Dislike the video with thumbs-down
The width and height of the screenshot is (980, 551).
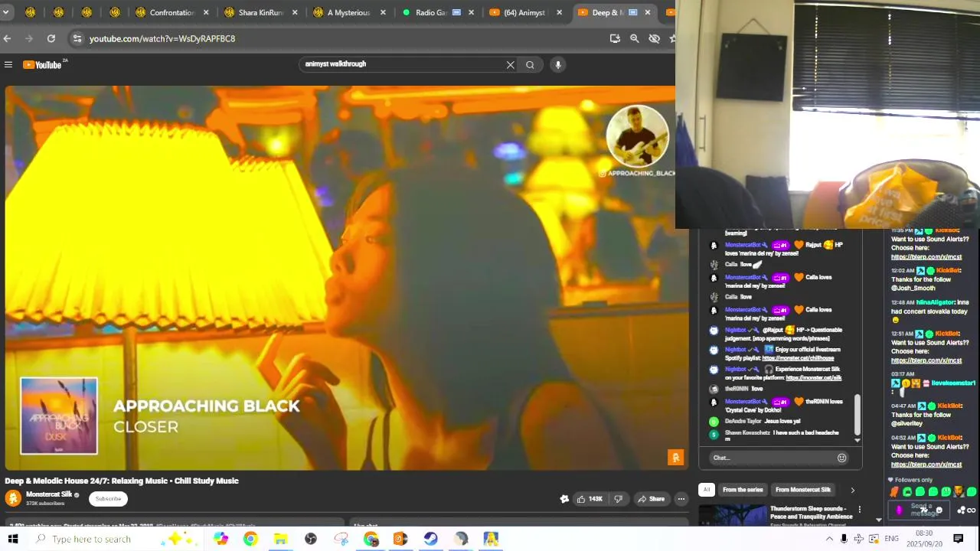click(x=619, y=499)
